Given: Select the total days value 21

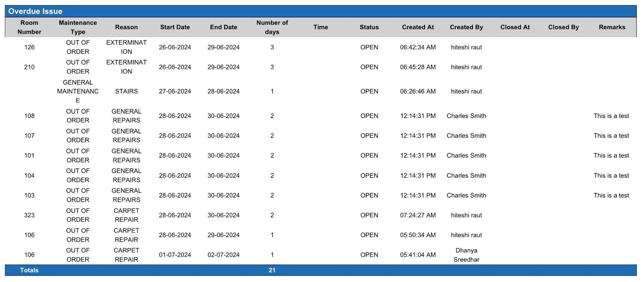Looking at the screenshot, I should pos(272,270).
